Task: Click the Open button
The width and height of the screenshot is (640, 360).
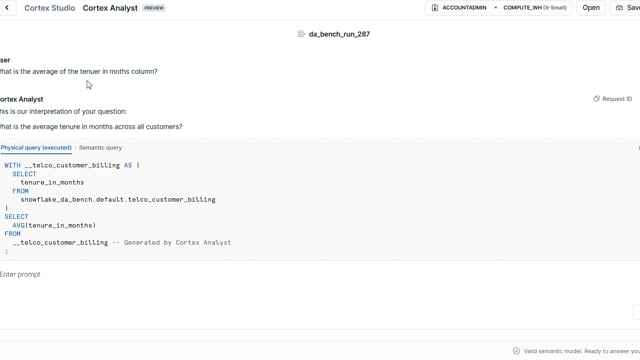Action: point(591,8)
